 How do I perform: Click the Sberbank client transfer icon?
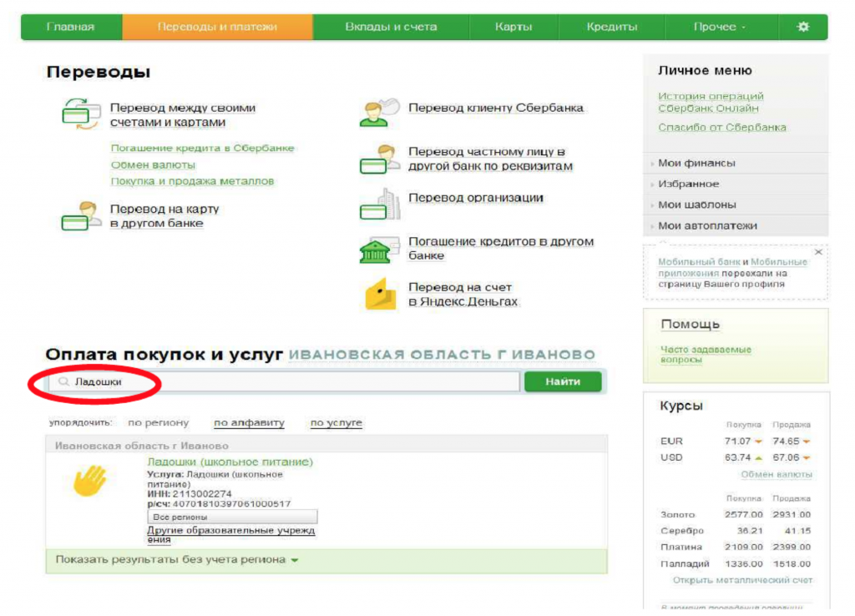tap(379, 113)
